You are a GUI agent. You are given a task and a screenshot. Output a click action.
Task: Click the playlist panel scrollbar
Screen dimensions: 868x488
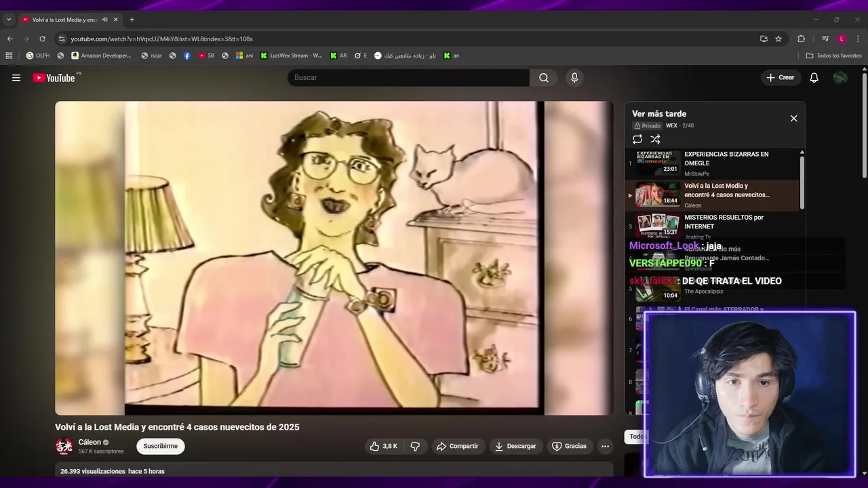(802, 182)
